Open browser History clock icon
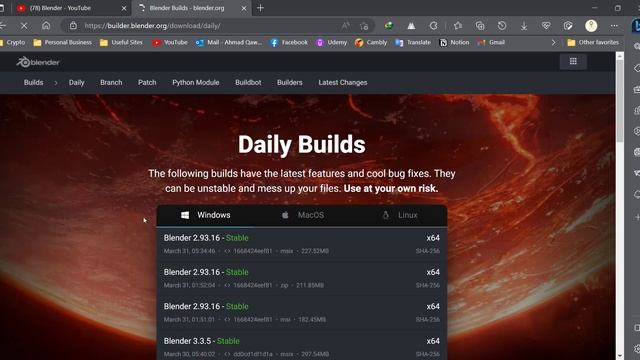 tap(502, 26)
